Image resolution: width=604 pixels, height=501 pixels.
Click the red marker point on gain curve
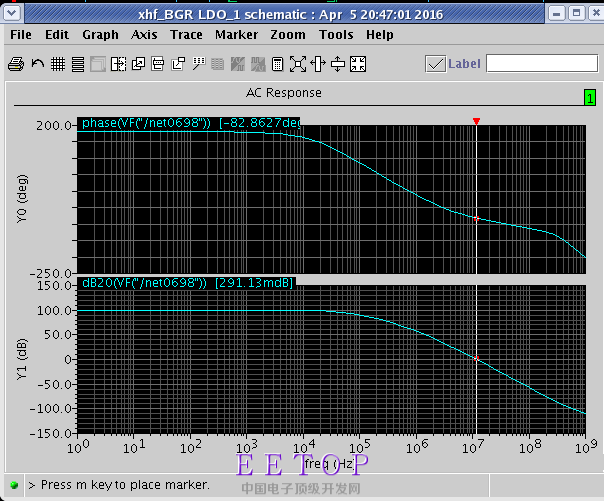476,359
